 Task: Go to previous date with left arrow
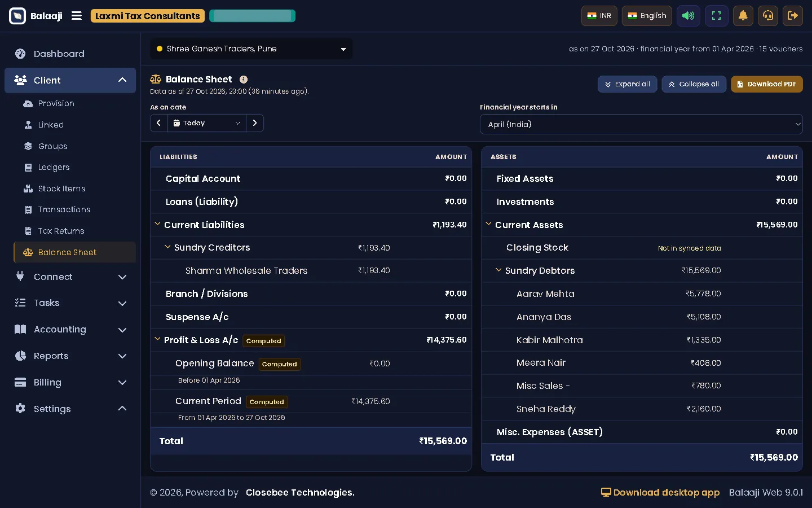coord(159,123)
